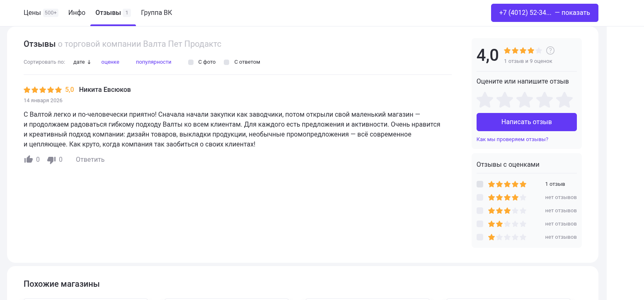Click the question mark rating help icon
644x300 pixels.
tap(550, 50)
